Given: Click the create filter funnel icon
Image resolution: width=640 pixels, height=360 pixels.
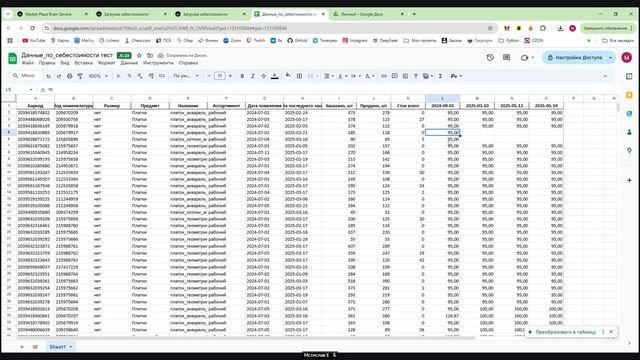Looking at the screenshot, I should (416, 76).
